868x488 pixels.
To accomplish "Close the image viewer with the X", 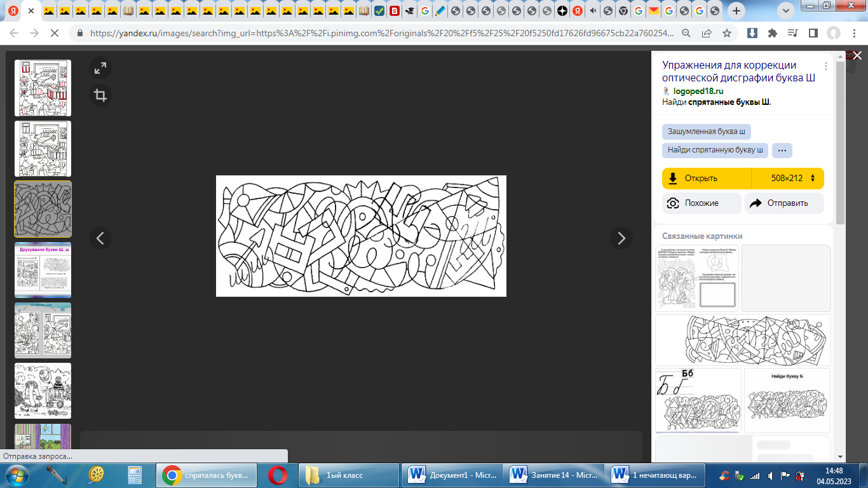I will pyautogui.click(x=857, y=56).
